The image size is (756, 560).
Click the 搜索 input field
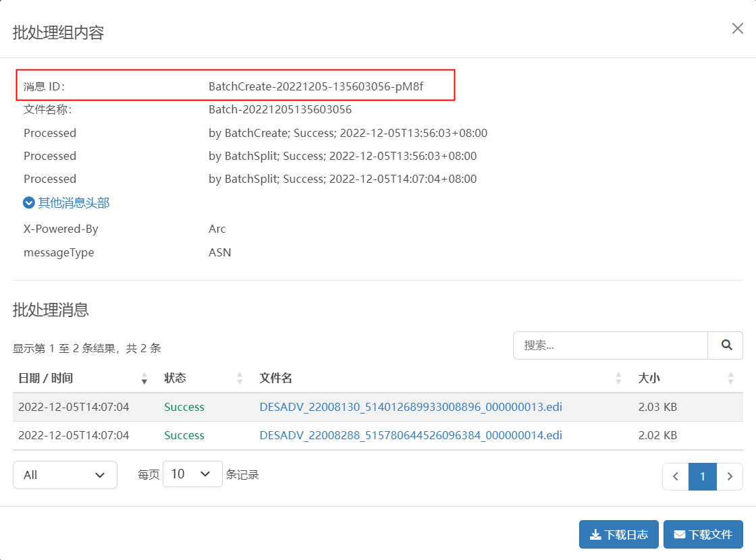[x=610, y=345]
